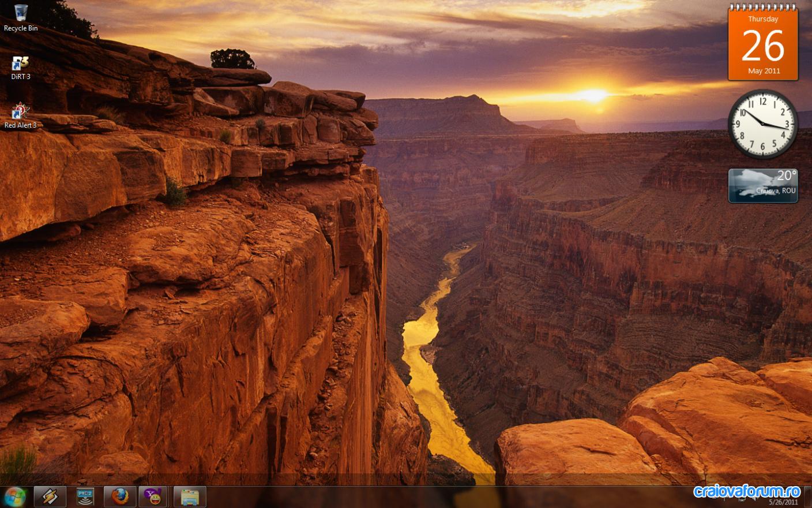Click the calendar gadget showing Thursday 26

763,42
